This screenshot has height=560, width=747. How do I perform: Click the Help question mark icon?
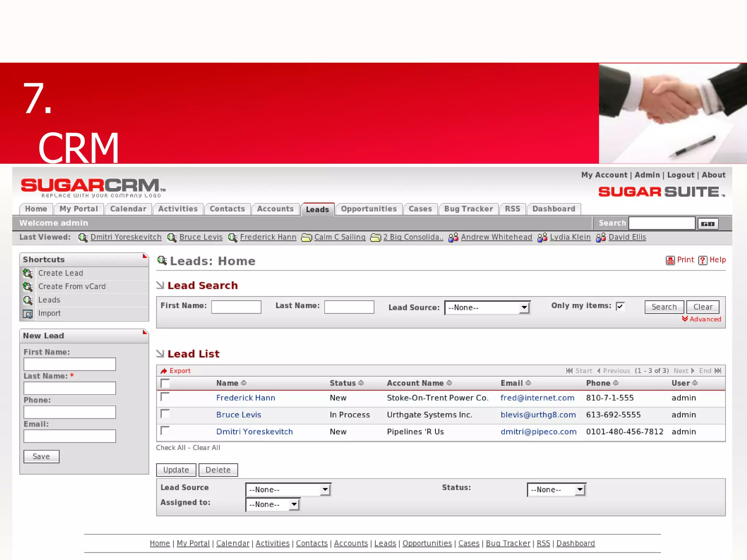point(703,260)
